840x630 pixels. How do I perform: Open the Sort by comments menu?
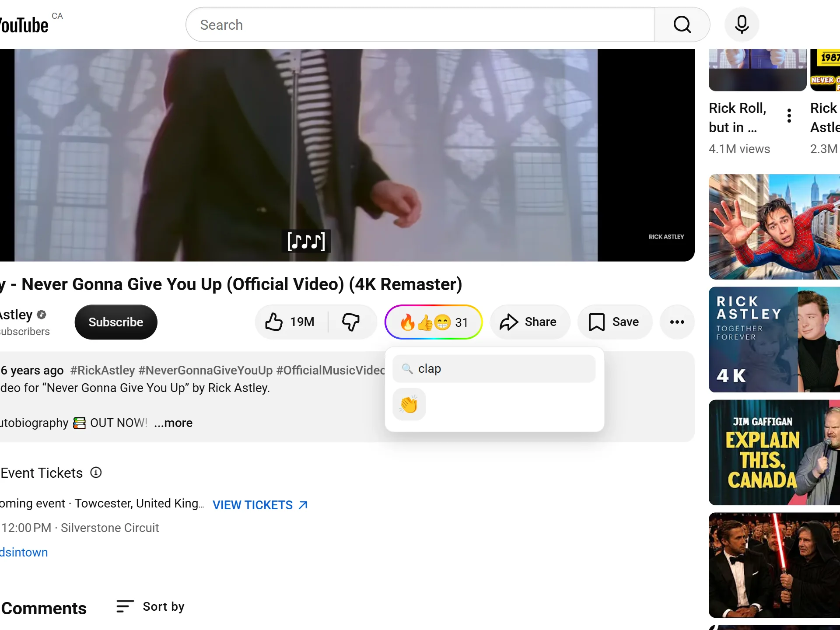click(150, 606)
